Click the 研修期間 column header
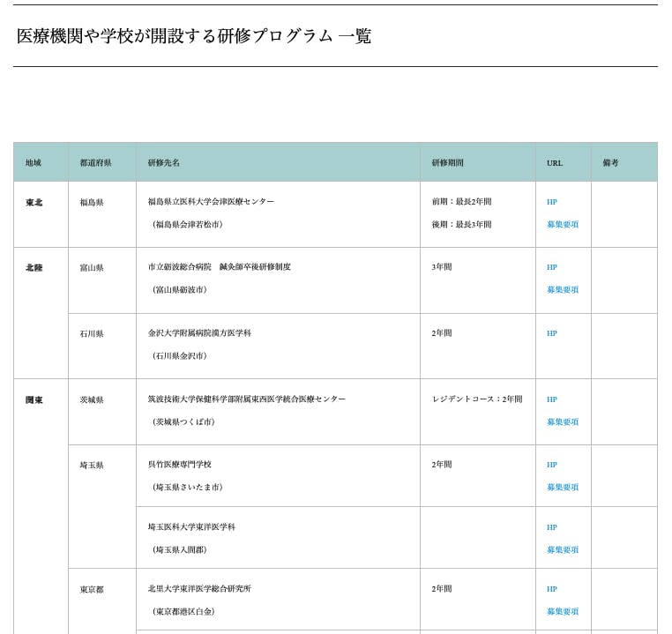Screen dimensions: 672x634 coord(447,163)
